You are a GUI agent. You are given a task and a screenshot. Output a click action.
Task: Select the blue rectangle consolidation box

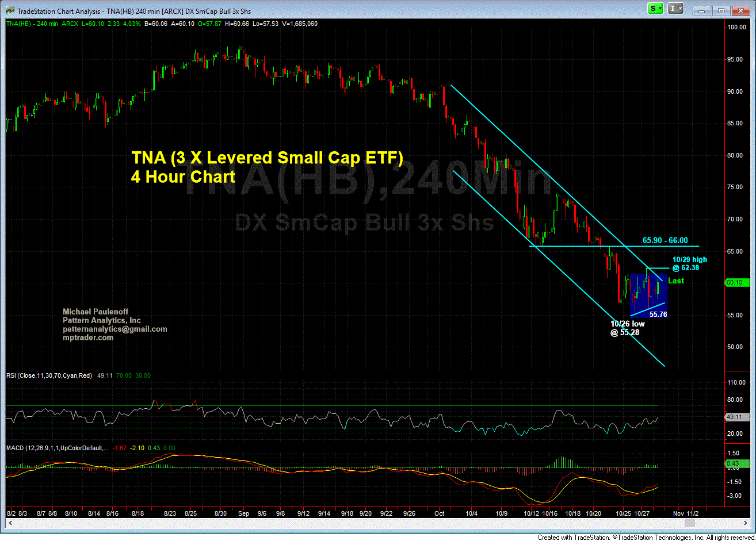(x=648, y=296)
